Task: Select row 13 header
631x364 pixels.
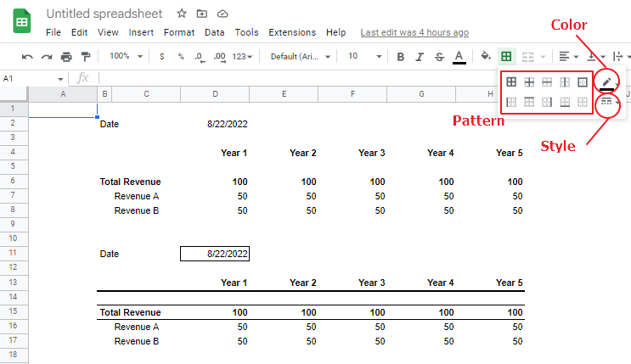Action: point(14,282)
